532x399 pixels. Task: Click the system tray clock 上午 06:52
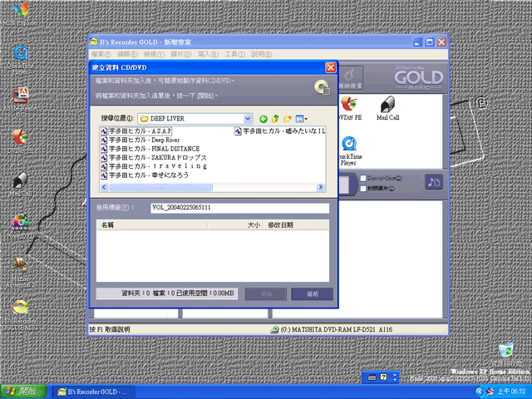tap(511, 392)
